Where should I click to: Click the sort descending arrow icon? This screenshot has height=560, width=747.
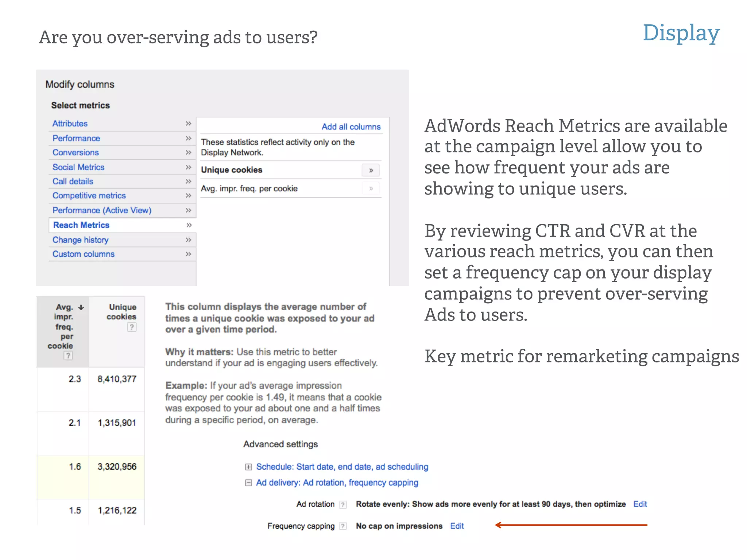pos(81,307)
